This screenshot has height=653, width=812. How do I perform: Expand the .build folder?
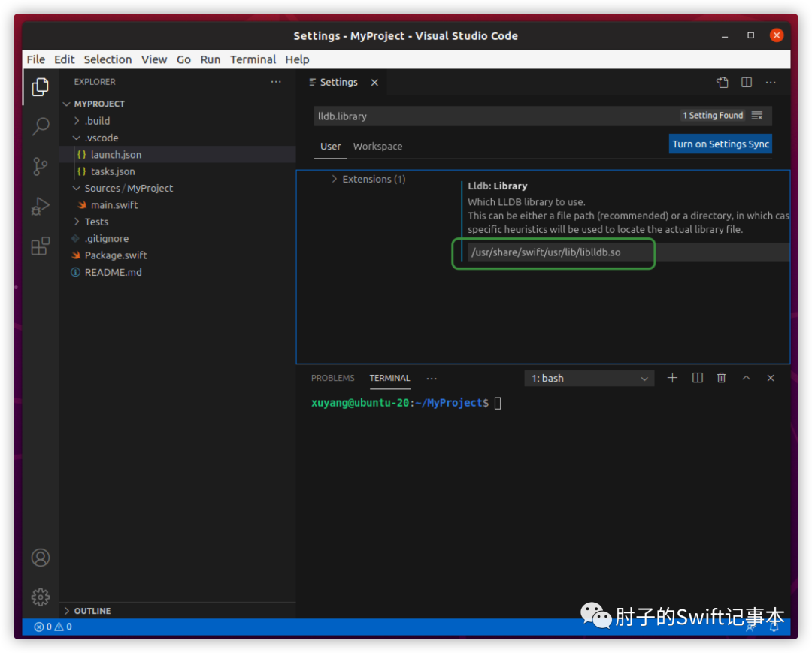pyautogui.click(x=177, y=120)
